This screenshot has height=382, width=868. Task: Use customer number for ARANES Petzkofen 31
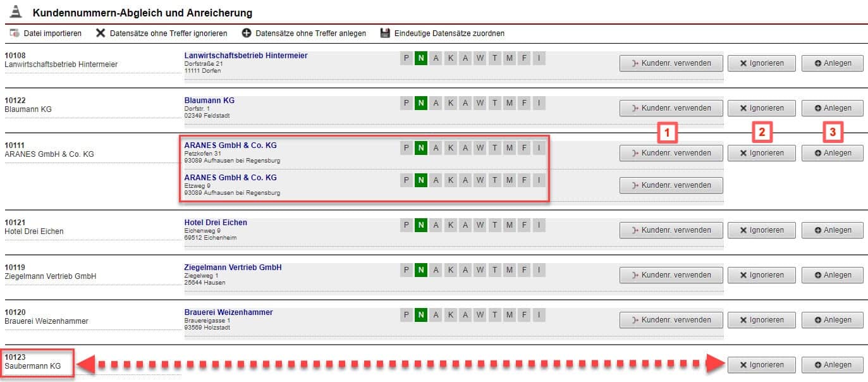671,153
